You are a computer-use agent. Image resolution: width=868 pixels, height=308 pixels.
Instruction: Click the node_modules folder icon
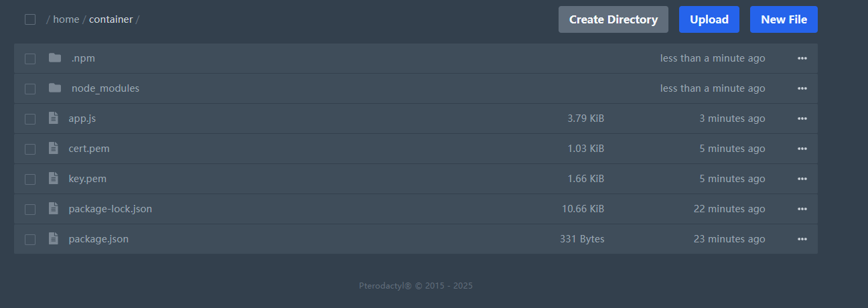tap(55, 88)
